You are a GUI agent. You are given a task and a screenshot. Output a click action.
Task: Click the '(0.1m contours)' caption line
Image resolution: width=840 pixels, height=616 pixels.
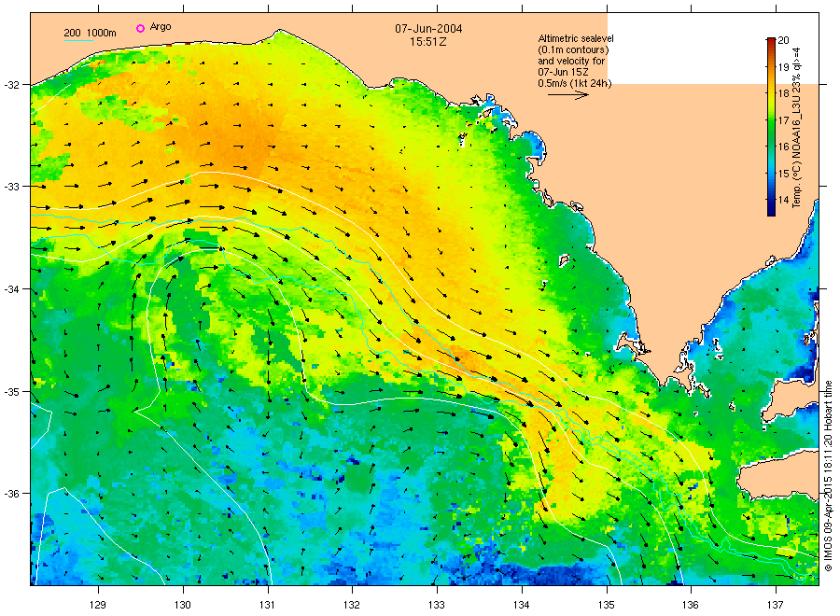(x=573, y=49)
